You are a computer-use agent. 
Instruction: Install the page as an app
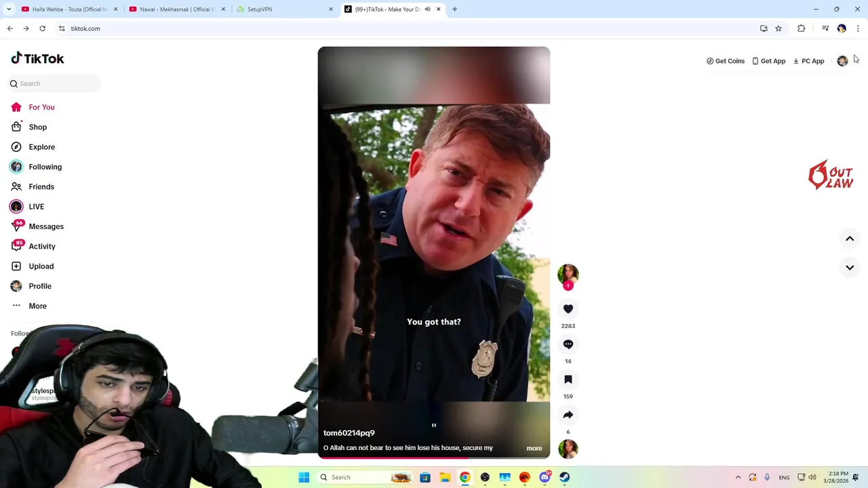coord(764,28)
